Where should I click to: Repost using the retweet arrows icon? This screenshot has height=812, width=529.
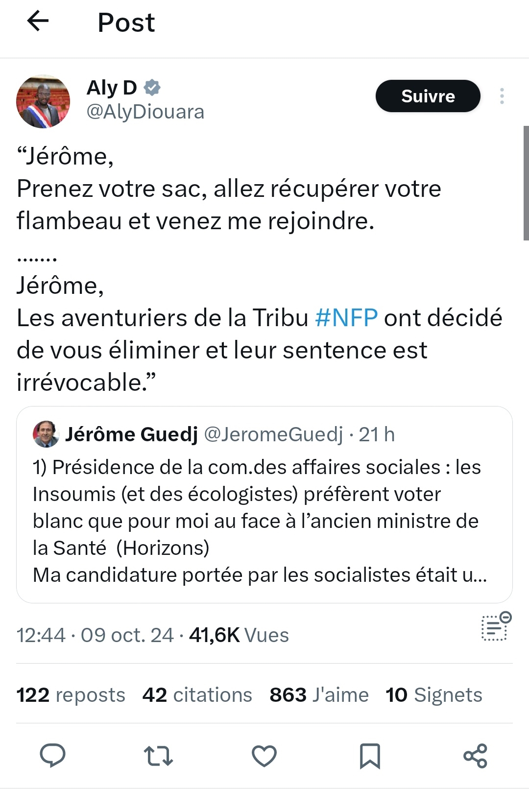(158, 755)
